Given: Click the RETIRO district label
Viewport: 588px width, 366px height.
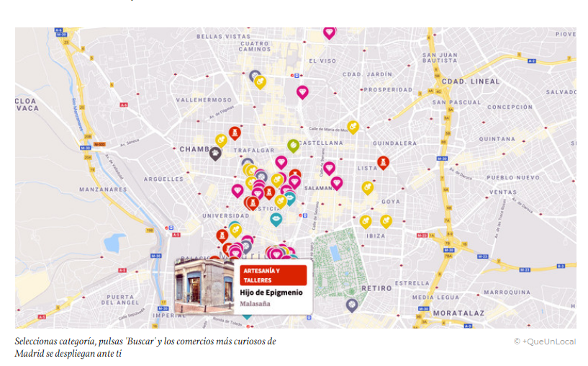Looking at the screenshot, I should 377,288.
